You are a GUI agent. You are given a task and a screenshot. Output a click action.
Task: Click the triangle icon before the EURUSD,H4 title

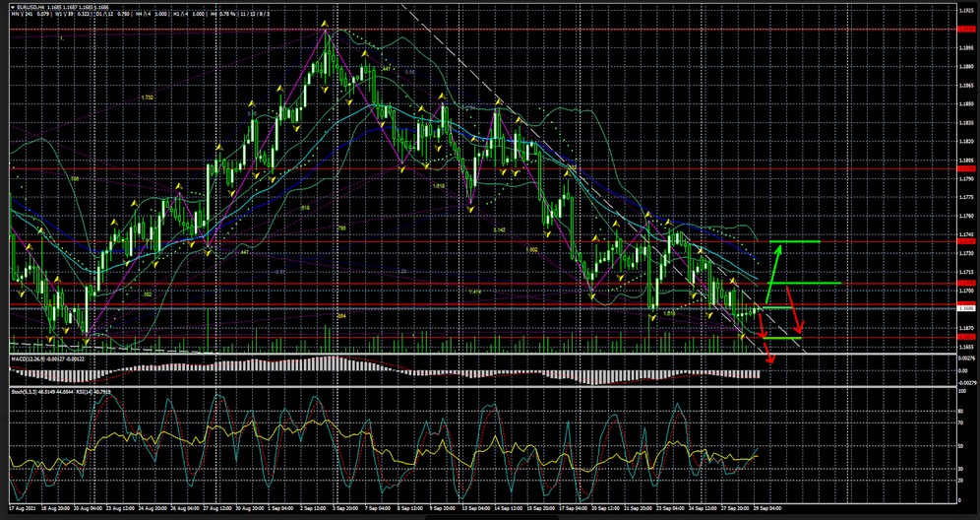[x=12, y=8]
